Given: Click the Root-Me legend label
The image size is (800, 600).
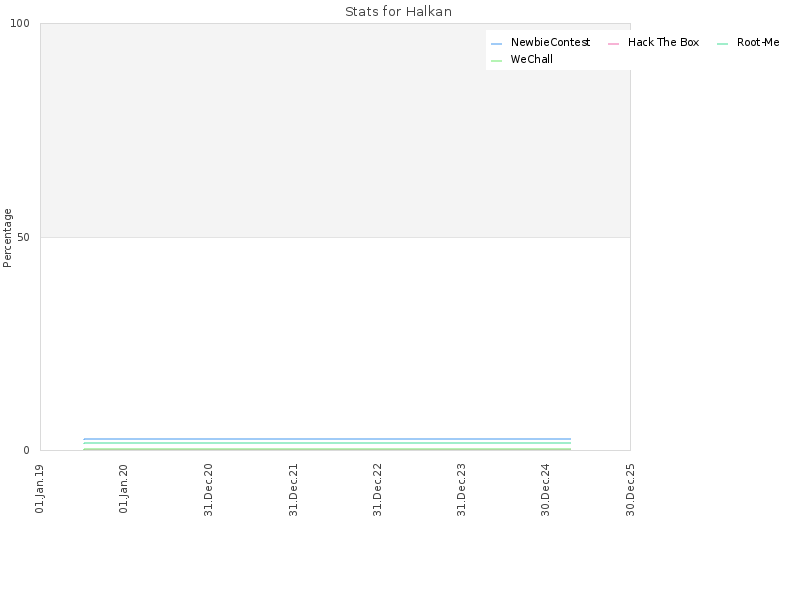Looking at the screenshot, I should click(x=758, y=42).
